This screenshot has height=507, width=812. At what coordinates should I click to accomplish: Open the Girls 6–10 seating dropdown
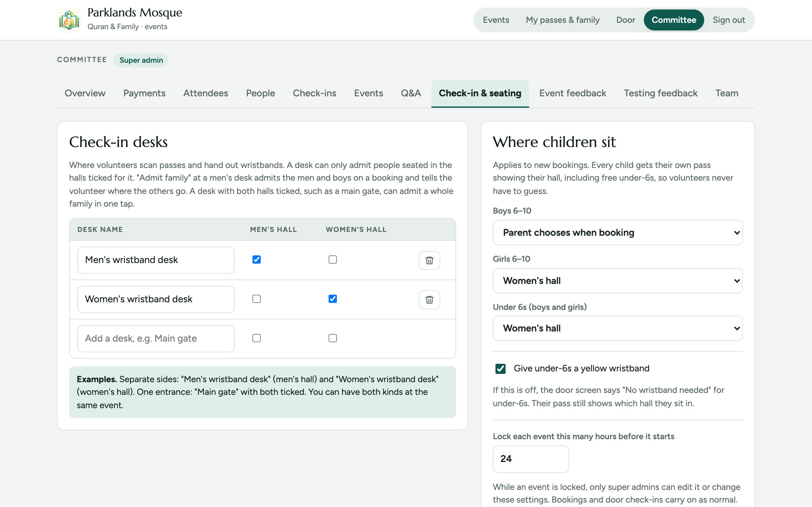(617, 281)
